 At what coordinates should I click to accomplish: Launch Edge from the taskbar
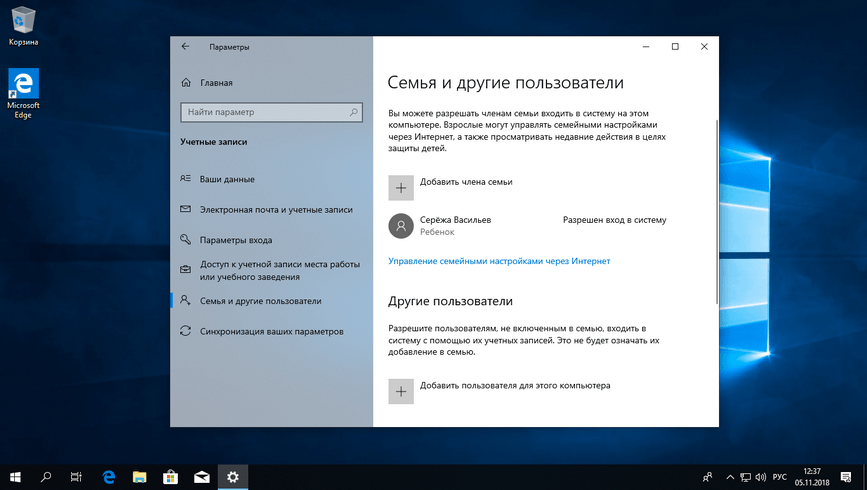(x=109, y=477)
